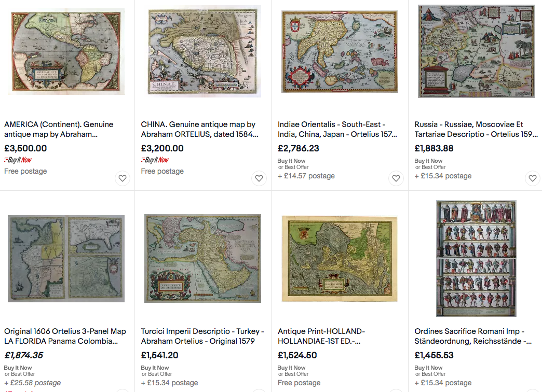Image resolution: width=542 pixels, height=392 pixels.
Task: Open Antique Print-HOLLAND-HOLLANDIAE listing title
Action: (321, 336)
